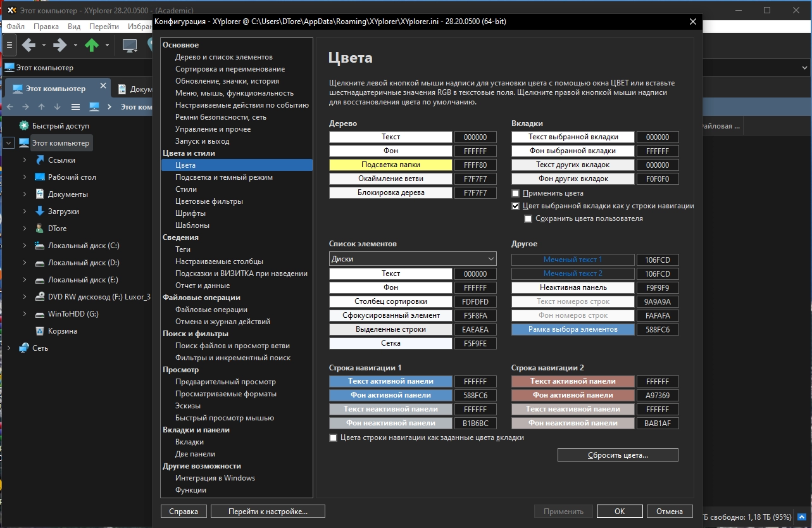Click the yellow 'Подсветка папки' color swatch
812x528 pixels.
390,165
